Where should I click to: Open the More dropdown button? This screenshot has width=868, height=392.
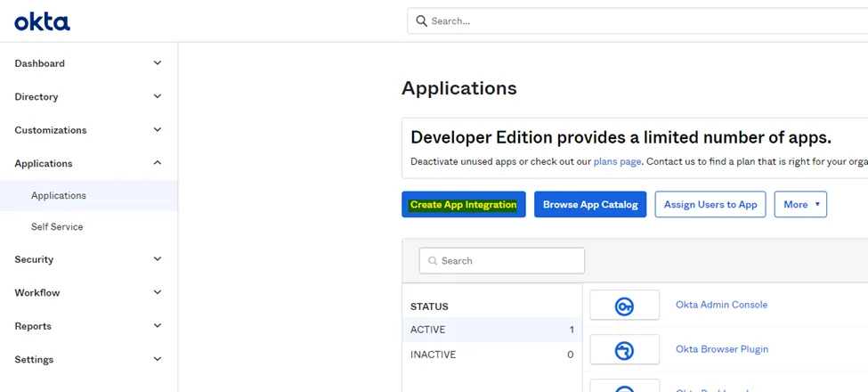(x=800, y=204)
